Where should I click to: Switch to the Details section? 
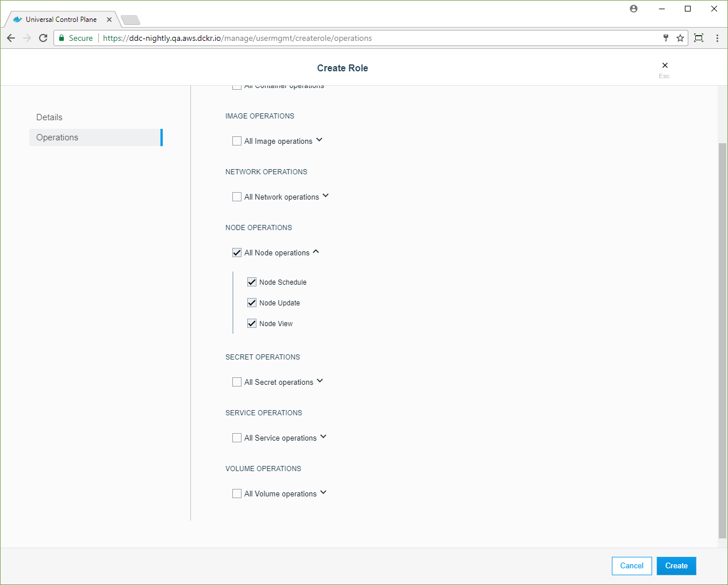49,117
